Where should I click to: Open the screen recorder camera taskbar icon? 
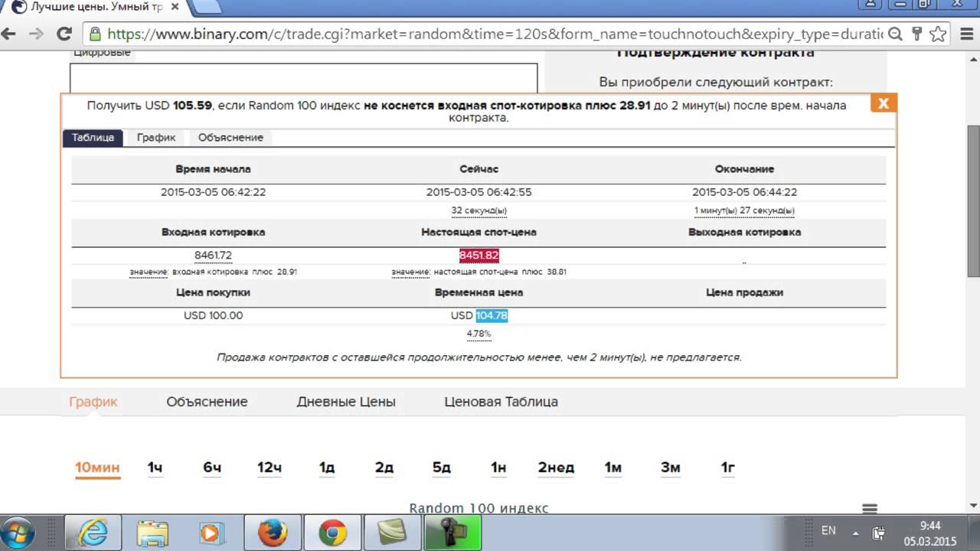452,533
